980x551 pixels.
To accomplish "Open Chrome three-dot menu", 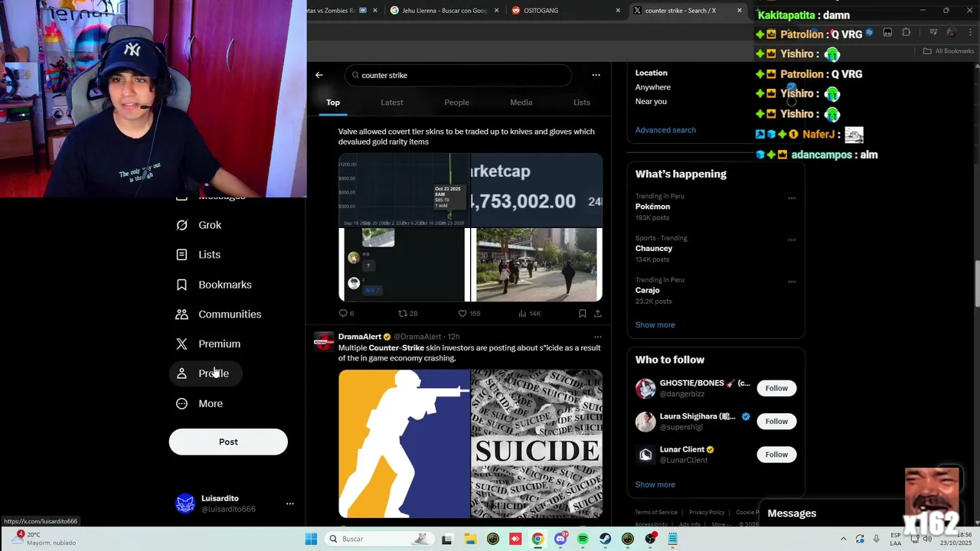I will click(x=969, y=32).
